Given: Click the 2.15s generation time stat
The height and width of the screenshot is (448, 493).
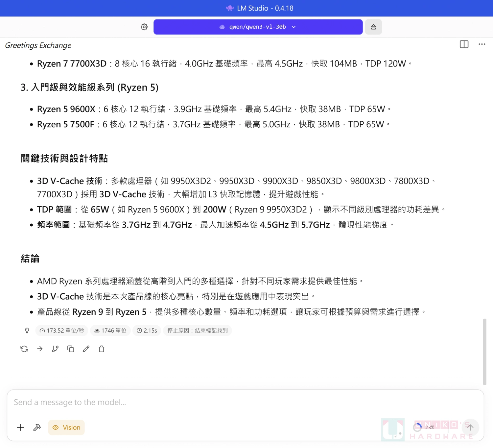Looking at the screenshot, I should click(x=147, y=331).
